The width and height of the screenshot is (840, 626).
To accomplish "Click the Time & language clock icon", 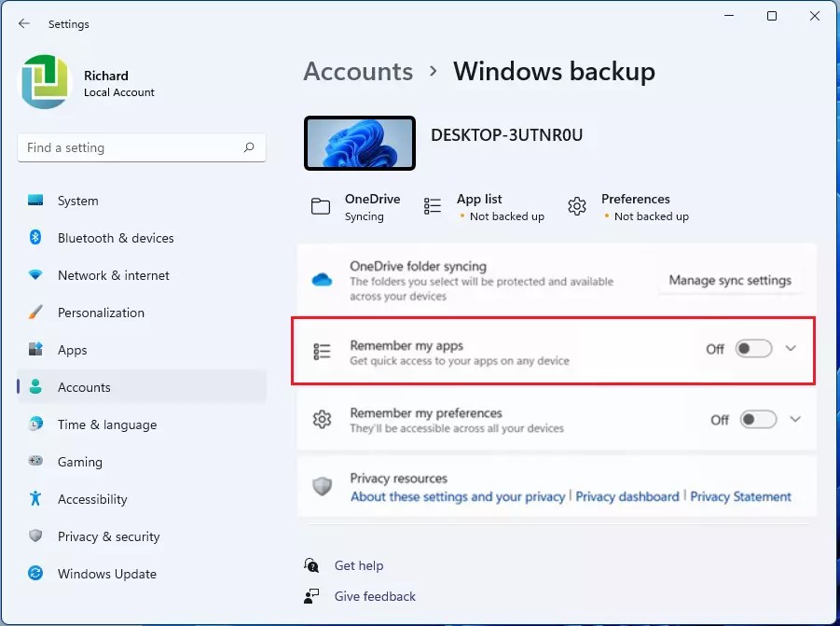I will click(x=35, y=424).
